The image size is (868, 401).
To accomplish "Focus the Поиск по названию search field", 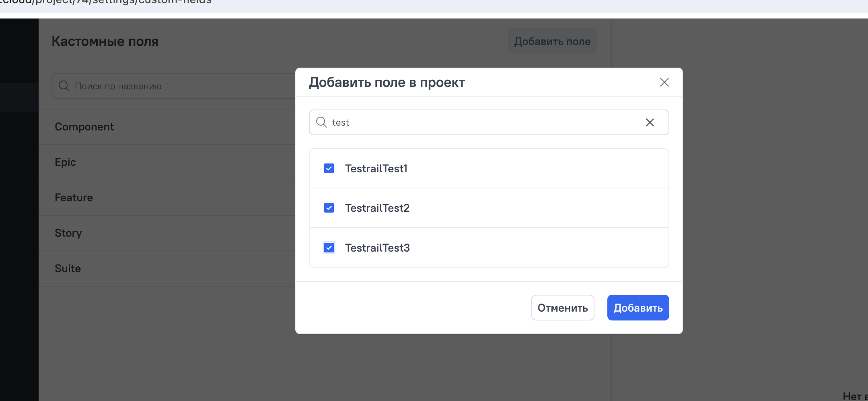I will point(174,86).
